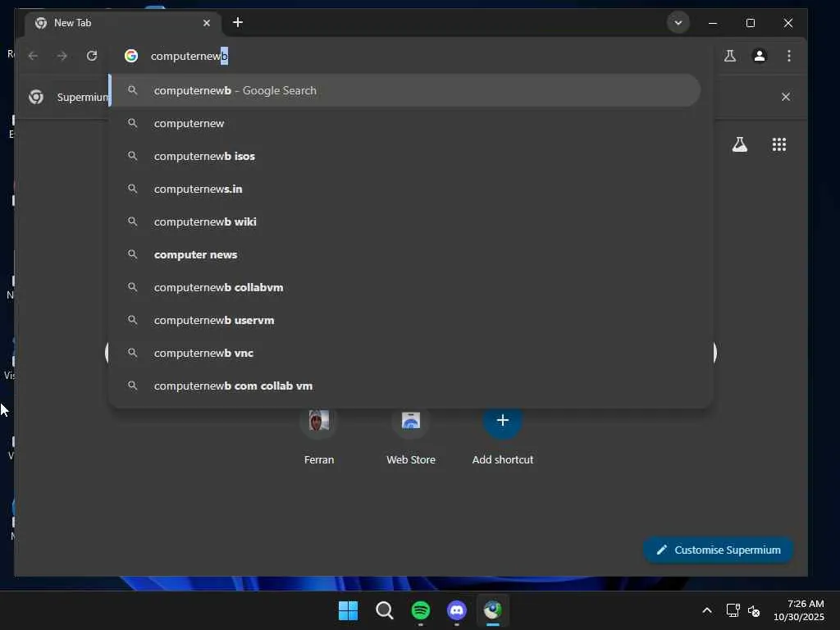
Task: Click the Google logo in address bar
Action: click(131, 56)
